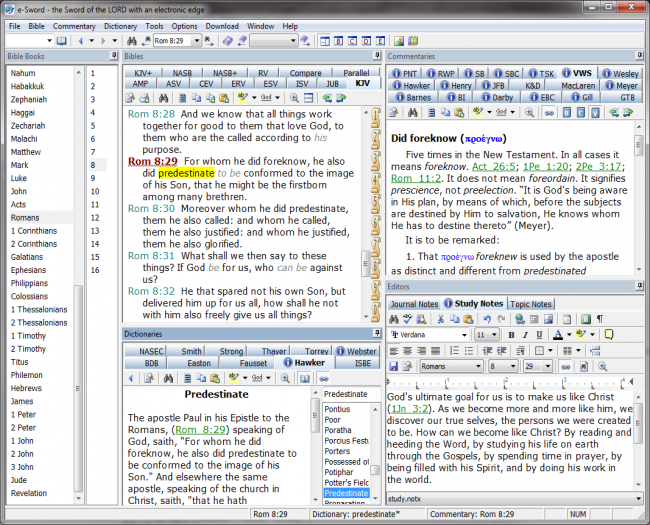Click the back arrow in Dictionaries toolbar
Screen dimensions: 650x525
point(131,378)
